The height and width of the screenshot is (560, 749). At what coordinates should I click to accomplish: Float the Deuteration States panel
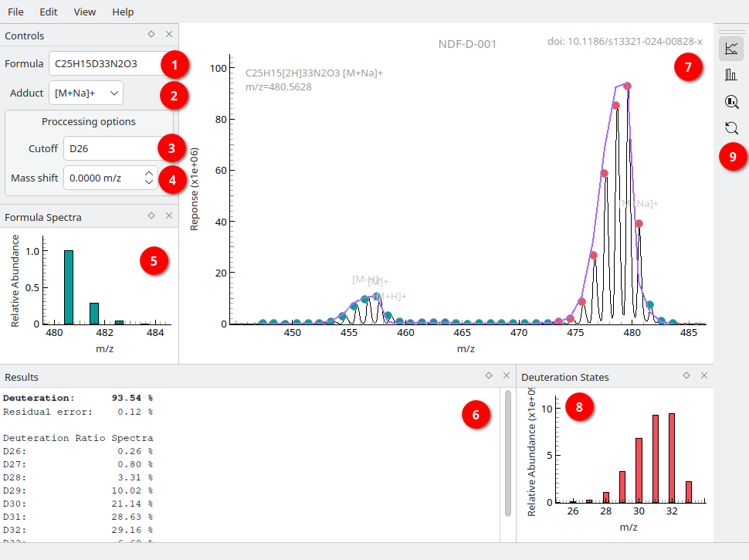[686, 375]
